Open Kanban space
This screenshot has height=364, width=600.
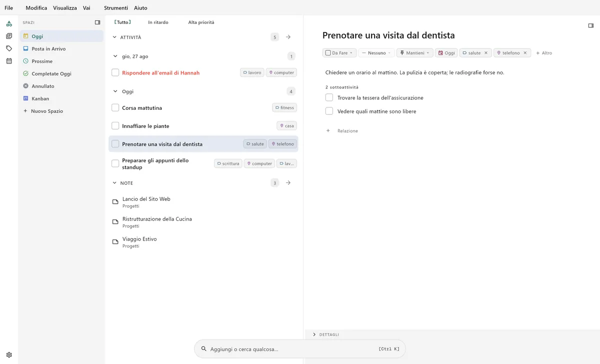point(61,98)
